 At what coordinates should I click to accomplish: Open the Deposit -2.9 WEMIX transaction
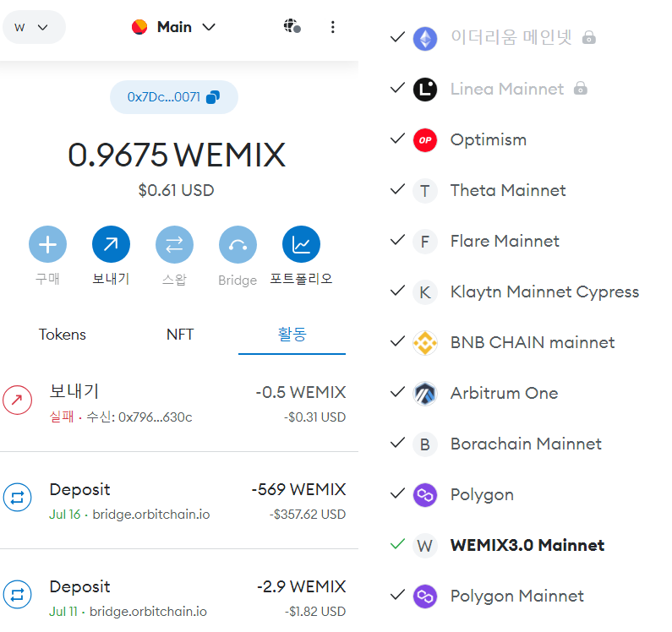[x=179, y=597]
